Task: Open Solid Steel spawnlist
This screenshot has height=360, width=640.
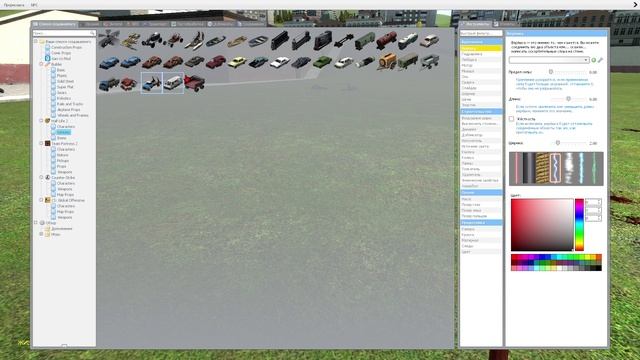Action: click(65, 81)
